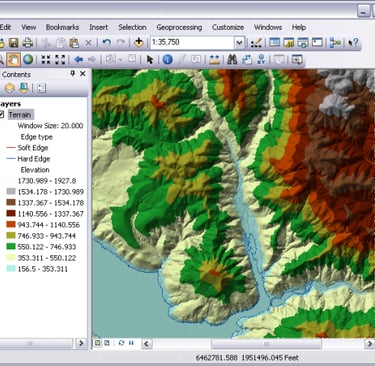Click the Save disk icon
The width and height of the screenshot is (375, 366).
[13, 43]
